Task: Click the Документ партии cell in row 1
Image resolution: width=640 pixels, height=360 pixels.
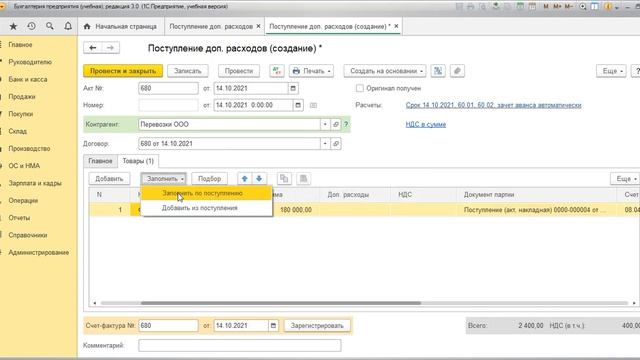Action: point(536,210)
